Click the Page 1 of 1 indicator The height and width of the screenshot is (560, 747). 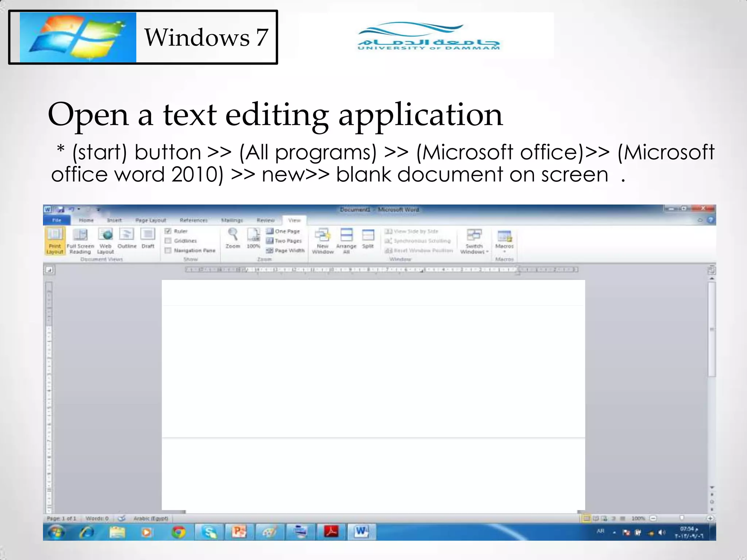62,518
